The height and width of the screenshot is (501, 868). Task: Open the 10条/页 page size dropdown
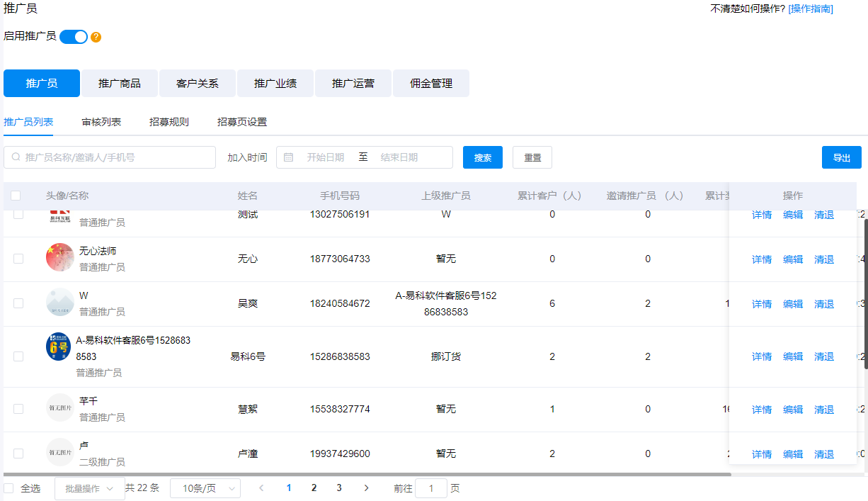pos(205,488)
